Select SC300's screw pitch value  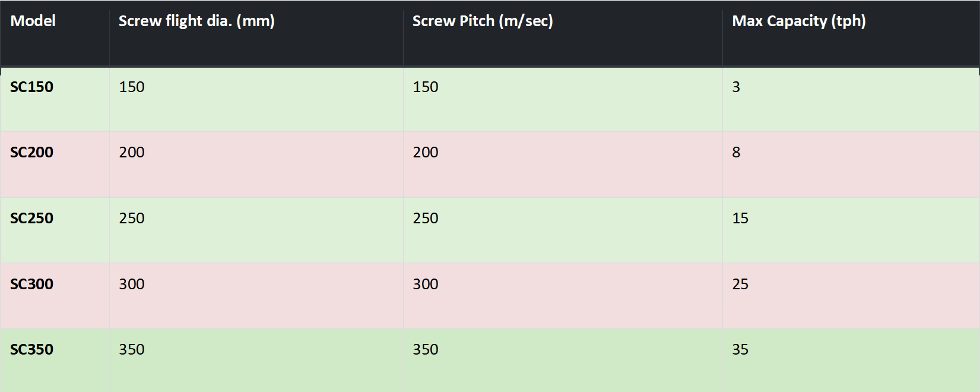pyautogui.click(x=426, y=284)
